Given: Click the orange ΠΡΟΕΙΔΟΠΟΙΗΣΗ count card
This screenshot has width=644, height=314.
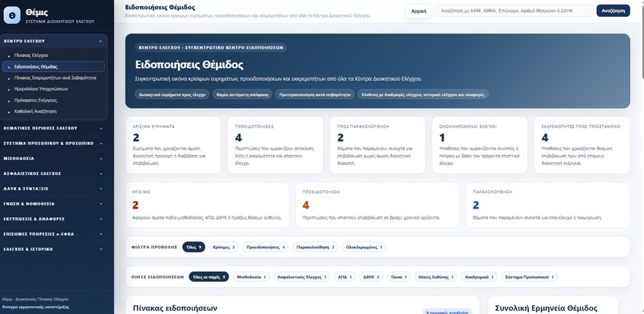Looking at the screenshot, I should point(377,205).
